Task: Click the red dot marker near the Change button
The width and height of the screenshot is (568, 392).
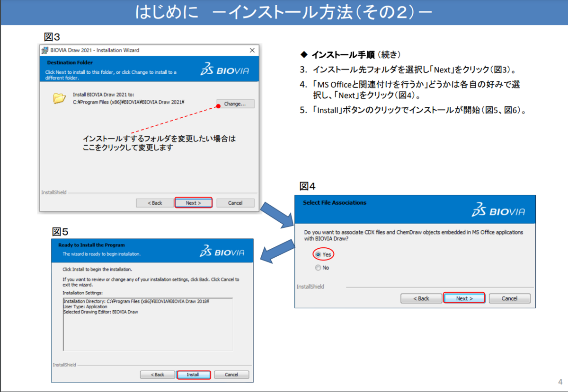Action: pos(217,107)
